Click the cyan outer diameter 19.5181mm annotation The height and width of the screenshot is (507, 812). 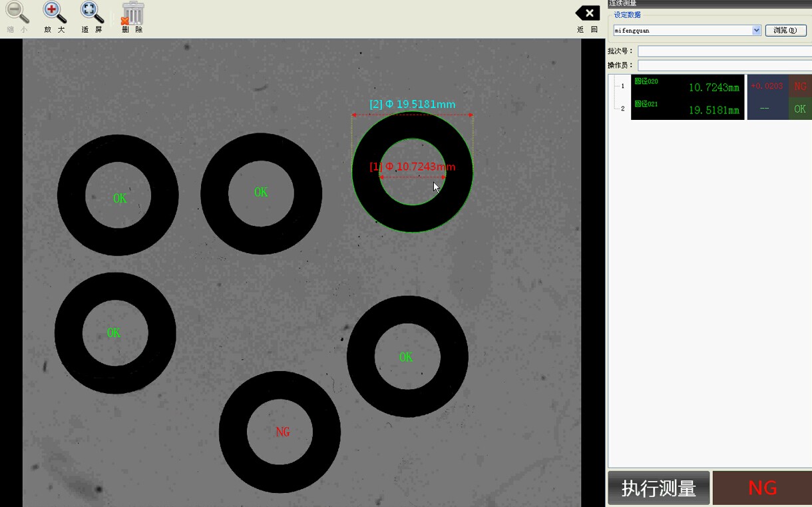click(x=413, y=105)
